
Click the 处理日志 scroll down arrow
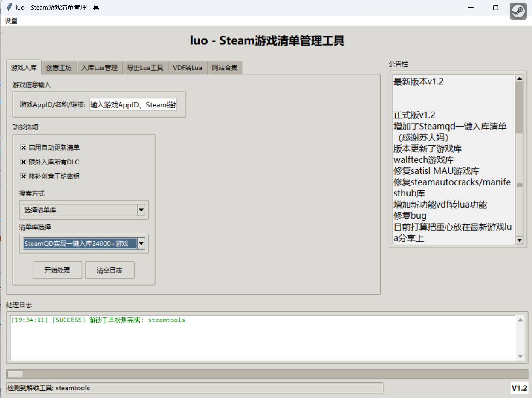(x=520, y=356)
